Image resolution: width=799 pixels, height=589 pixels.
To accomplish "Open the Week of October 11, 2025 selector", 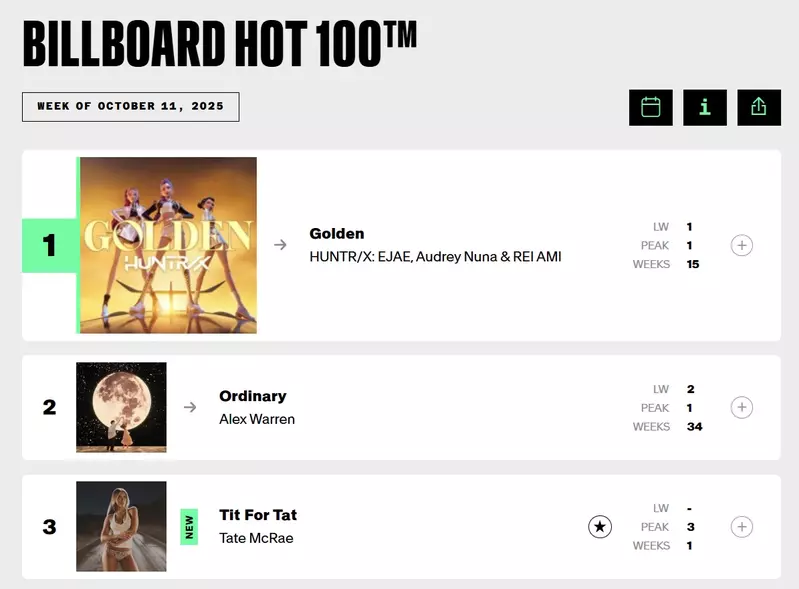I will 130,107.
